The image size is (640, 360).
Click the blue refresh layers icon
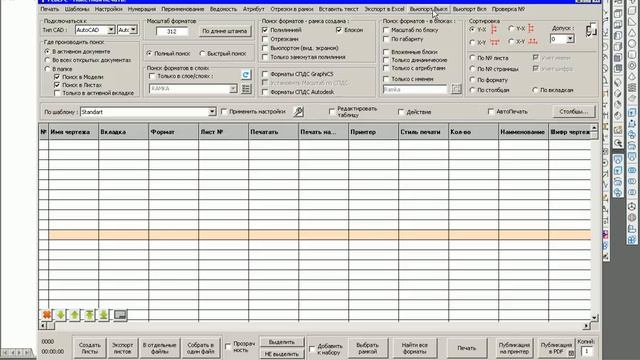pyautogui.click(x=246, y=75)
